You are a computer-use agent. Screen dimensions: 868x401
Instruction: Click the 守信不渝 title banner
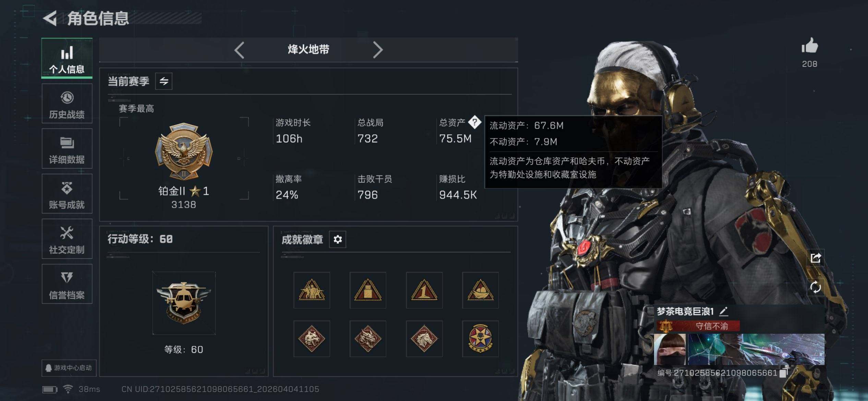698,326
